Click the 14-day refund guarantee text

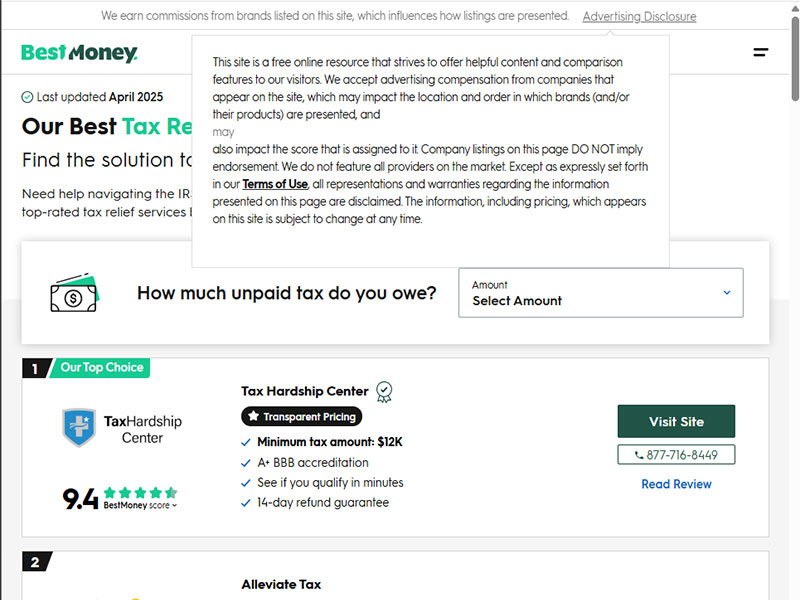(x=323, y=503)
